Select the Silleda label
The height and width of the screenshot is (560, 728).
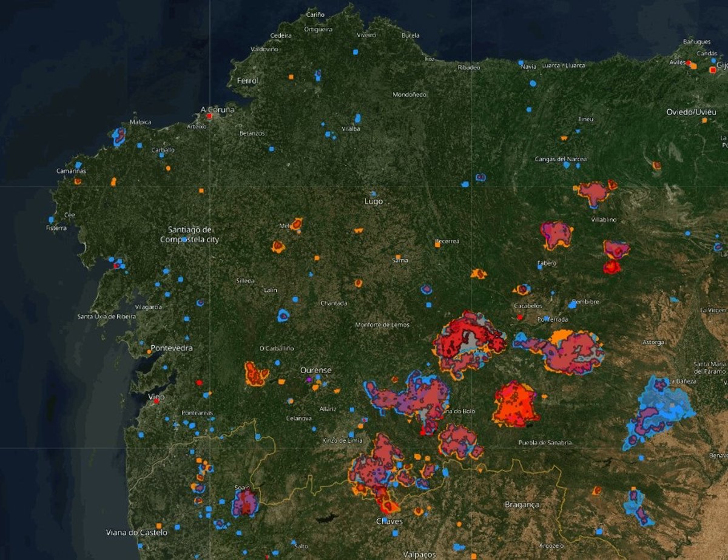point(245,281)
